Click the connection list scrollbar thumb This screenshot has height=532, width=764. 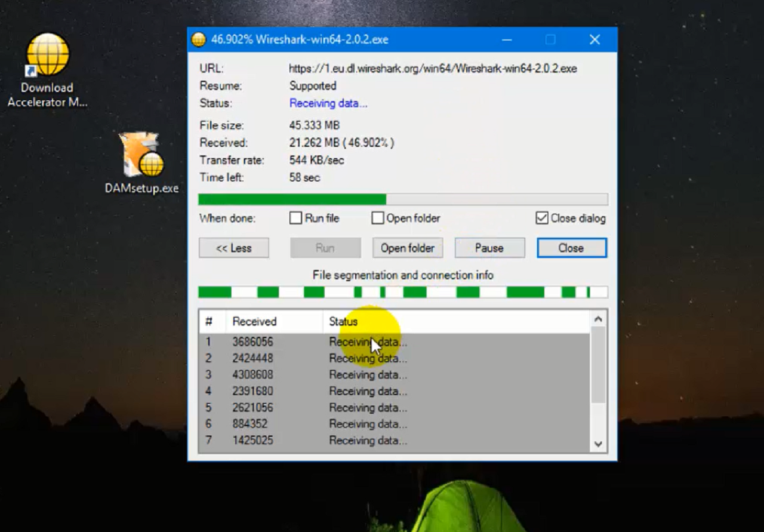pos(598,364)
